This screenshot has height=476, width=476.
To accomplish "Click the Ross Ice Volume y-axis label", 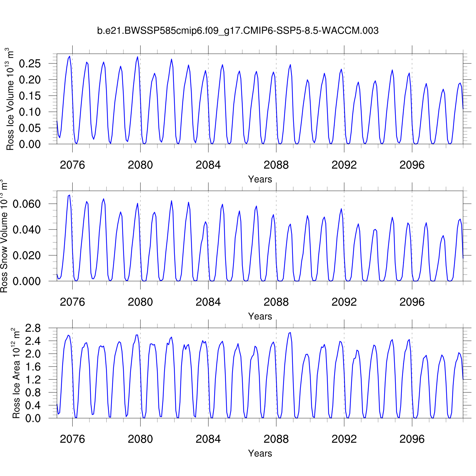I will pyautogui.click(x=10, y=99).
